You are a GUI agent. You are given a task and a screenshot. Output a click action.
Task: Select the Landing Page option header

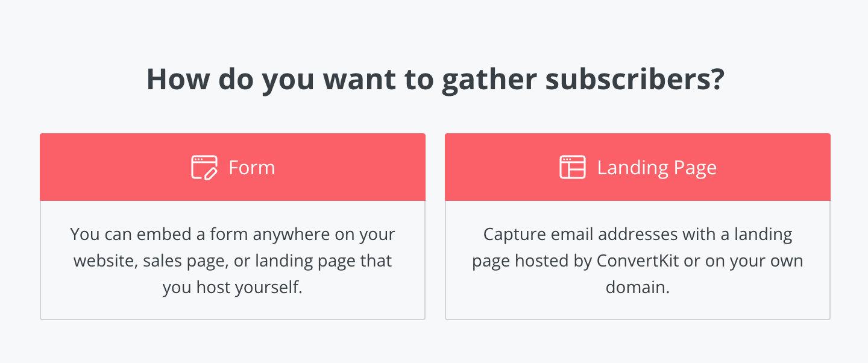[638, 167]
